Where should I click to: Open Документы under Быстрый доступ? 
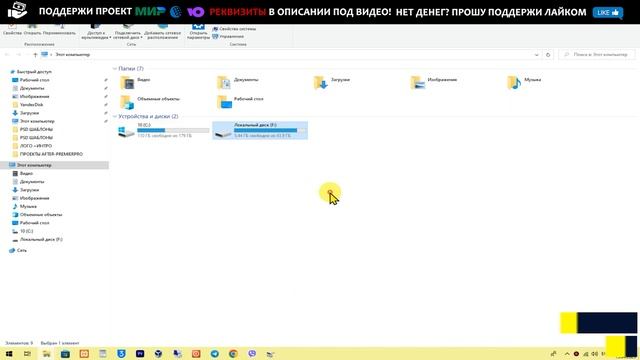pyautogui.click(x=28, y=88)
